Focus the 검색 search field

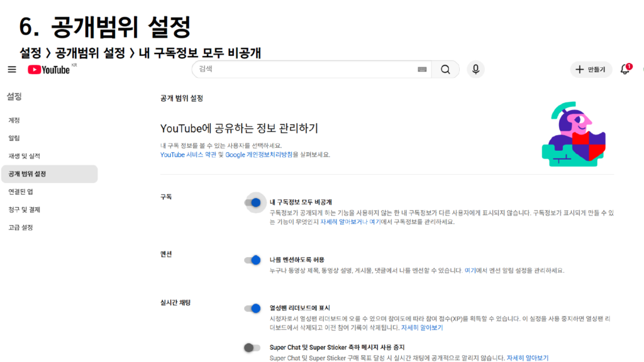[x=311, y=69]
